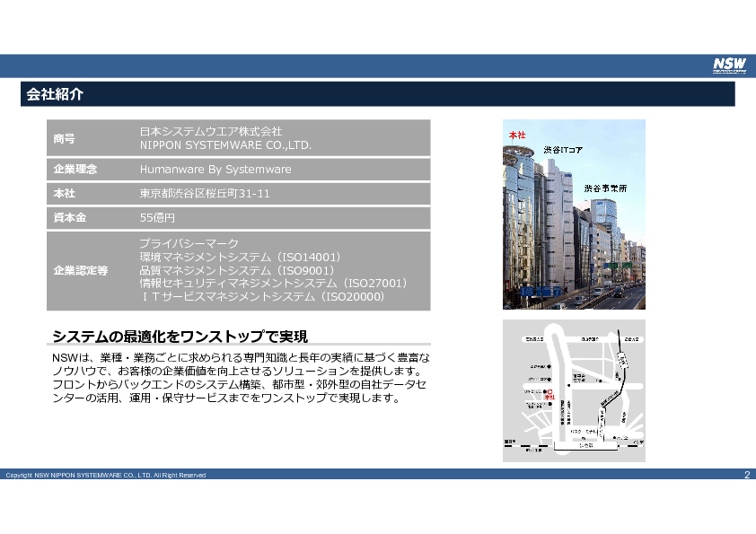Screen dimensions: 756x534
Task: Select the heading システムの最適化をワンストップで実現
Action: click(180, 337)
